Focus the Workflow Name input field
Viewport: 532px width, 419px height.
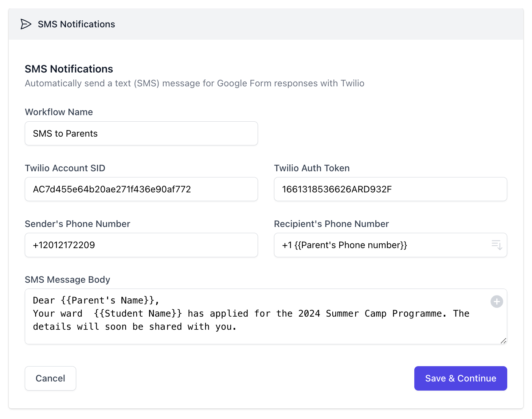pyautogui.click(x=141, y=134)
